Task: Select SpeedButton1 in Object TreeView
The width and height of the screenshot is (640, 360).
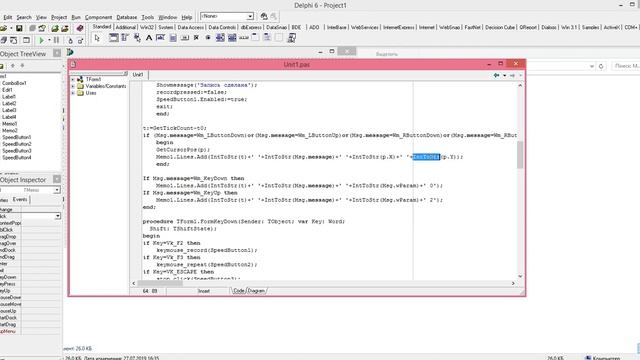Action: [x=16, y=137]
